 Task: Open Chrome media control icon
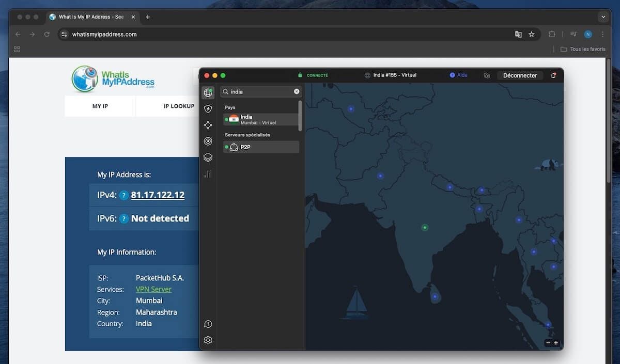[x=574, y=34]
